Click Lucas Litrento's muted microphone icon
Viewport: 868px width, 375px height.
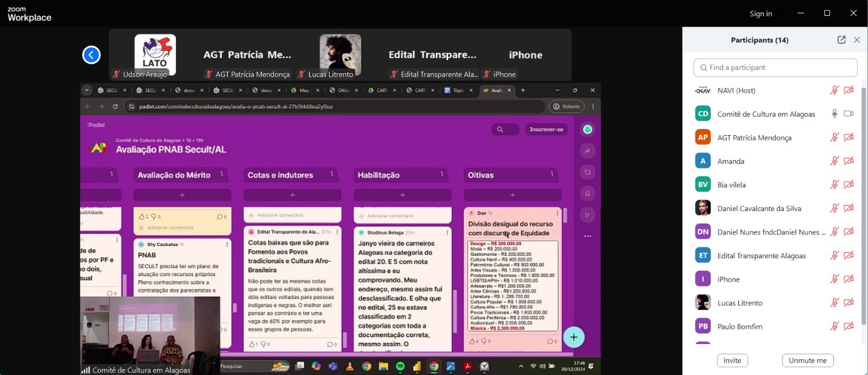(834, 302)
